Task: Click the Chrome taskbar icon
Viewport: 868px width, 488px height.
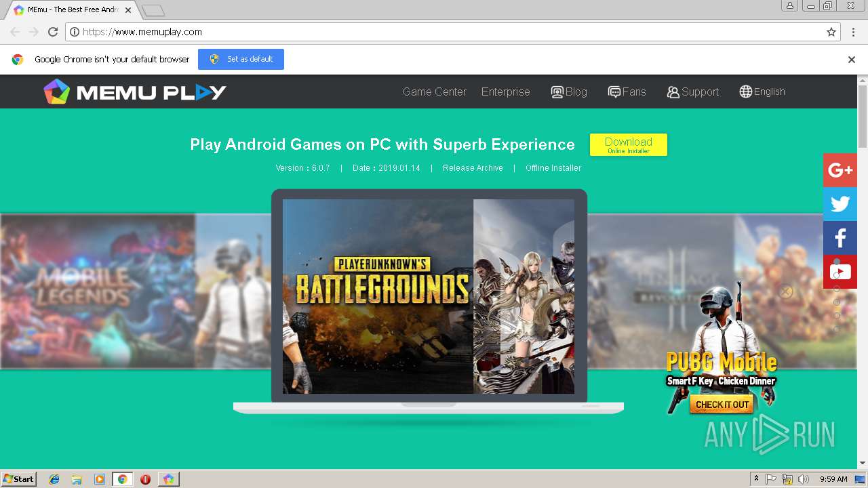Action: (122, 479)
